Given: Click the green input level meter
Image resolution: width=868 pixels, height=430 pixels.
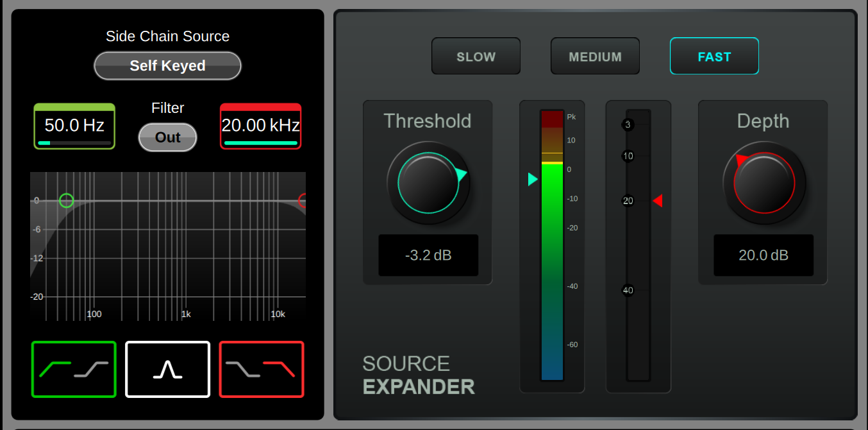Looking at the screenshot, I should coord(552,246).
